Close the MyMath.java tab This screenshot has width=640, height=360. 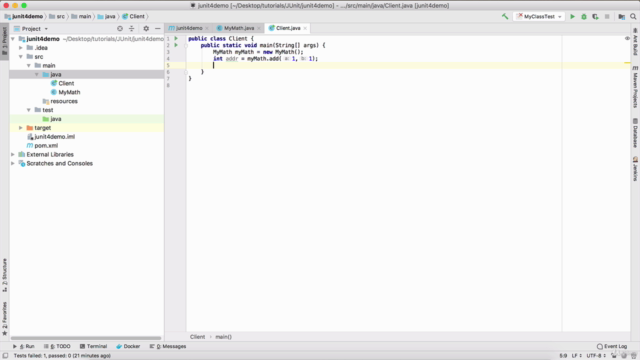[x=259, y=28]
